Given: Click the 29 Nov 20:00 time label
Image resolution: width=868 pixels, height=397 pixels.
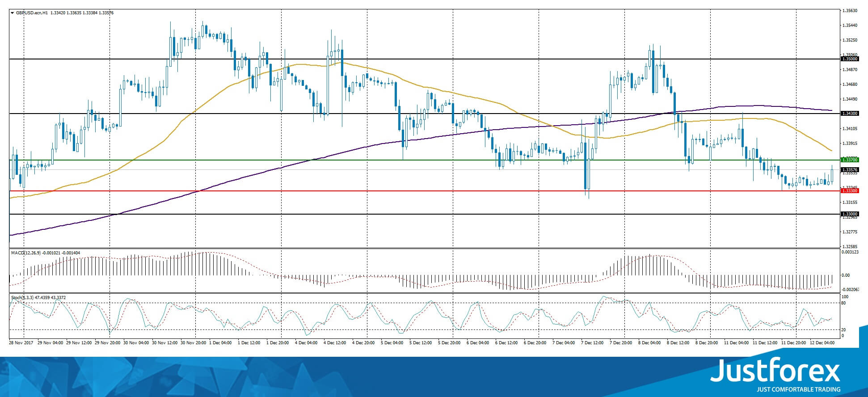Looking at the screenshot, I should point(107,343).
